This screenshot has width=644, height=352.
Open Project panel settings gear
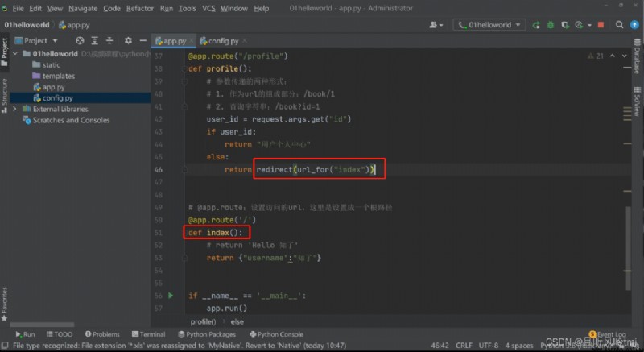point(128,40)
